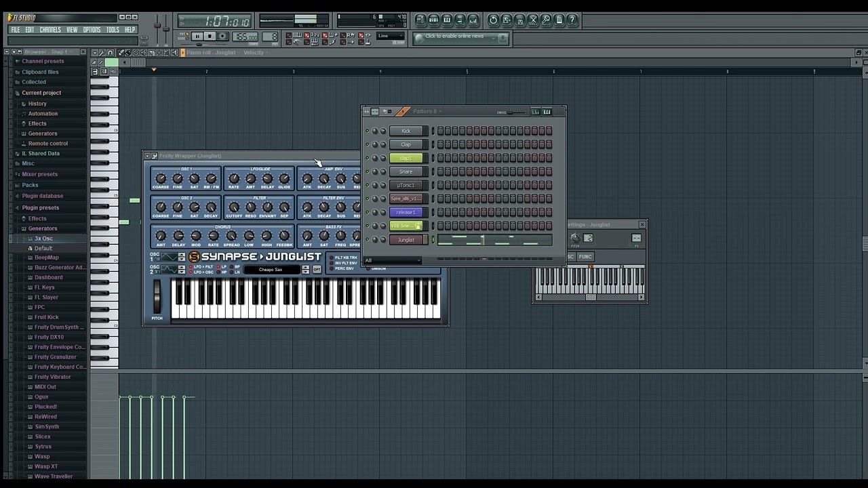Expand the Plugin presets folder in the browser

click(40, 207)
